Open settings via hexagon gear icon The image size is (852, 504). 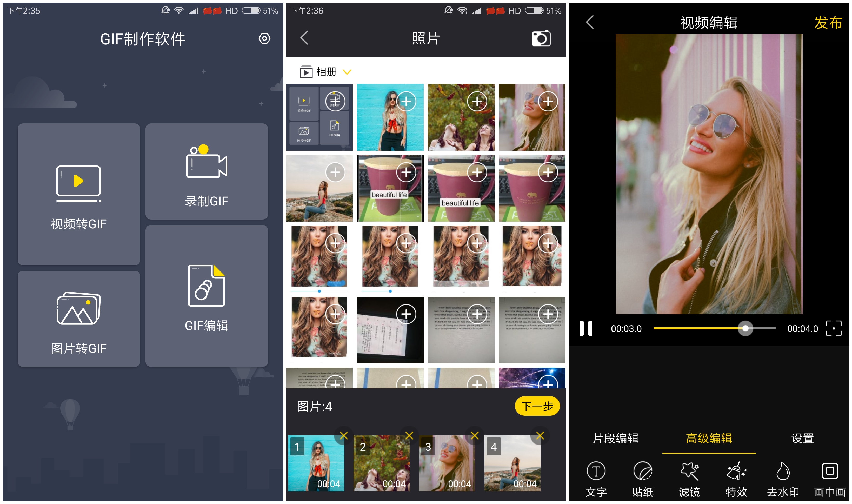tap(264, 38)
